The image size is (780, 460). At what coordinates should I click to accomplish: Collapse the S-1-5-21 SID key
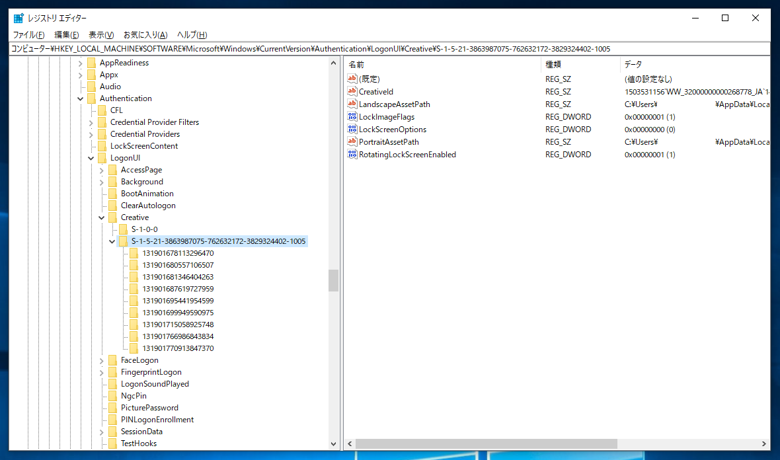point(112,242)
